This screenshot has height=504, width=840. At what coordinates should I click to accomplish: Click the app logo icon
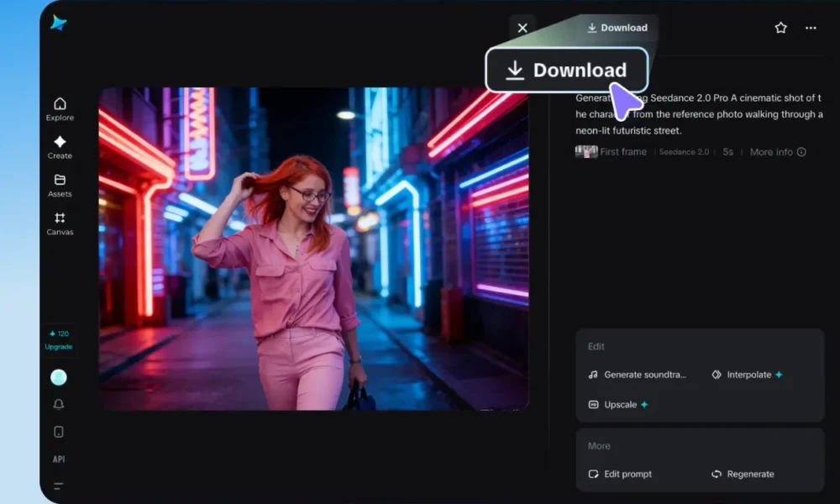pyautogui.click(x=59, y=23)
